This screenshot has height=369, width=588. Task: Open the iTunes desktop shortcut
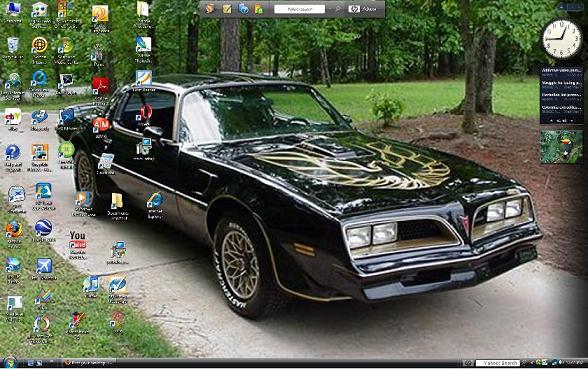click(91, 284)
